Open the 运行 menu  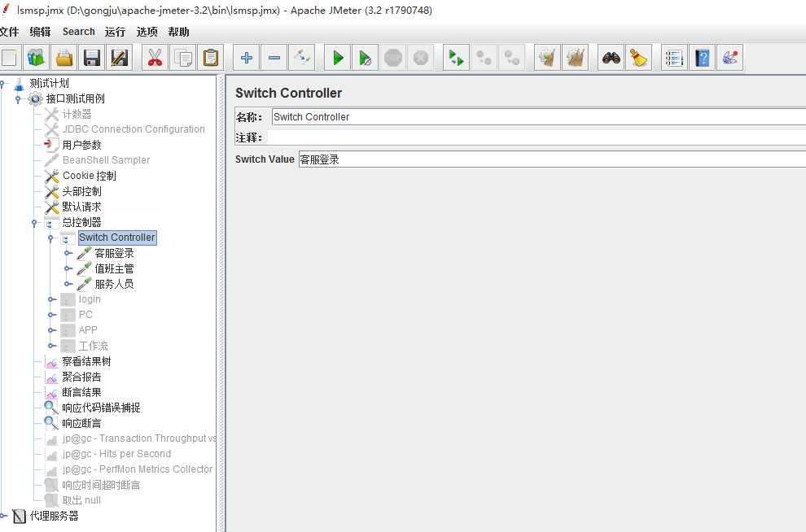point(115,32)
